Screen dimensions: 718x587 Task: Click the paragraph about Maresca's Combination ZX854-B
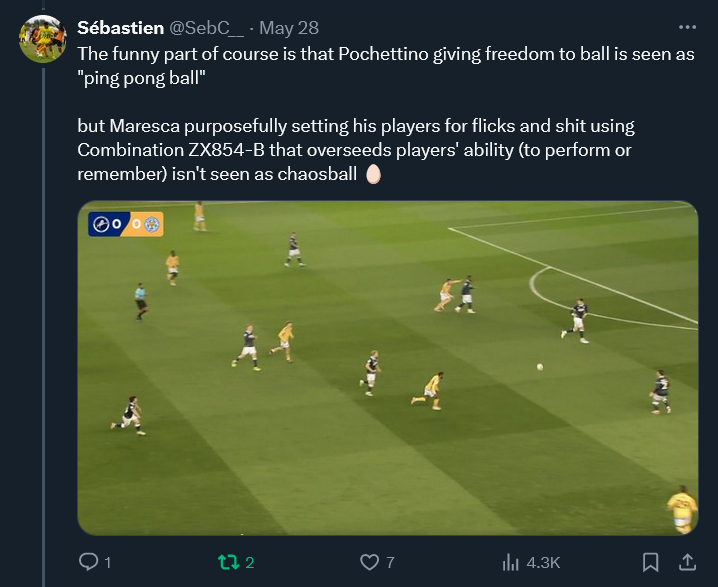point(355,150)
